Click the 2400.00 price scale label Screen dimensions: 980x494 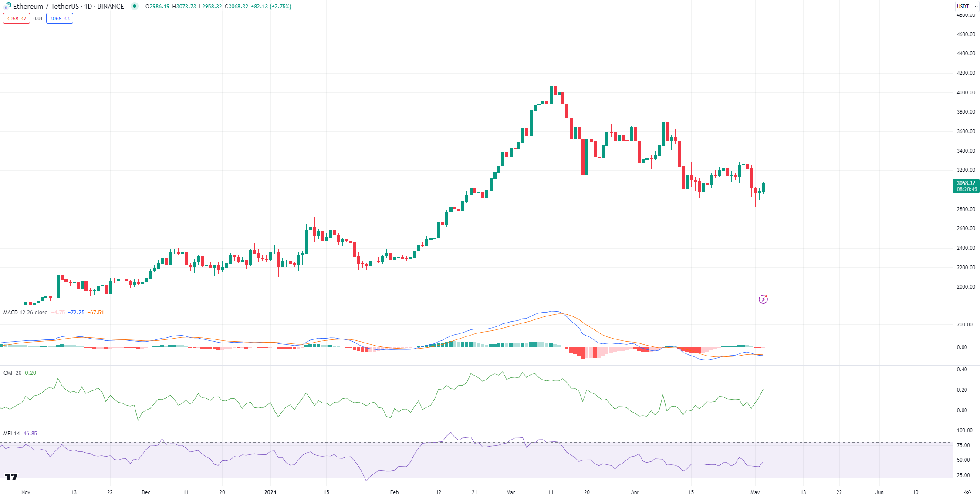[966, 248]
